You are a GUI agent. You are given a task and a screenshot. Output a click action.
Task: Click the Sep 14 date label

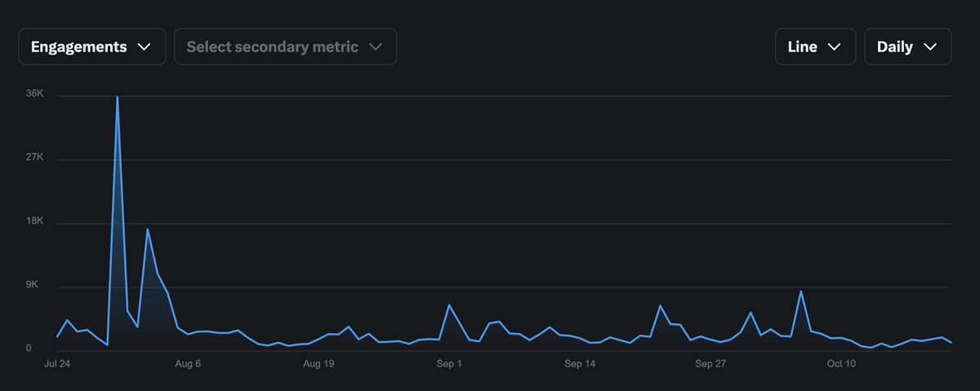click(580, 363)
